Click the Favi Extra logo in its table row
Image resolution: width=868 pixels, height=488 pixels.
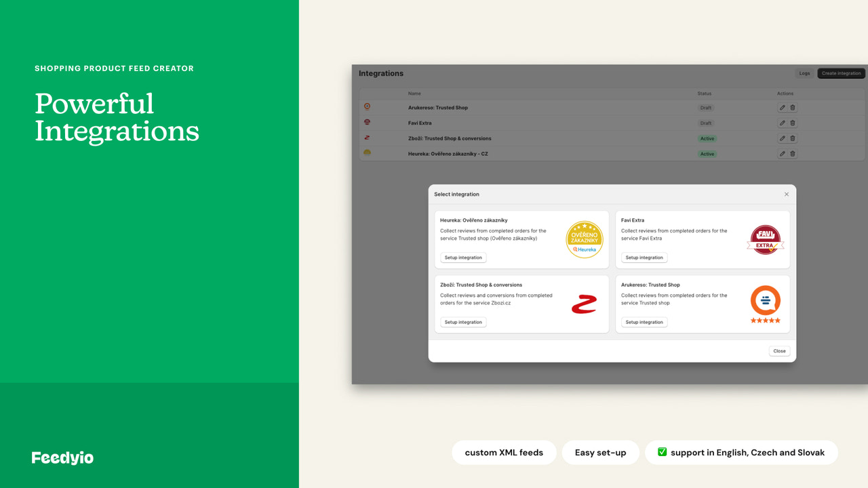click(368, 123)
